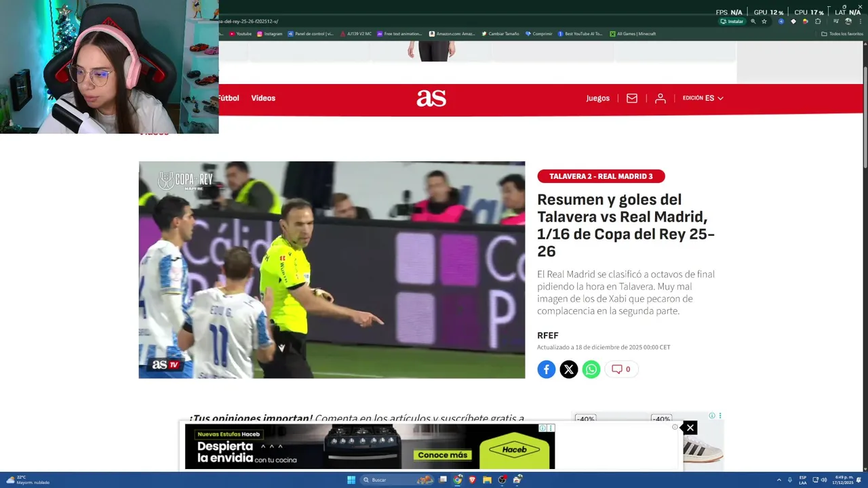
Task: Open the clock showing 6:49 p. m.
Action: [x=843, y=480]
